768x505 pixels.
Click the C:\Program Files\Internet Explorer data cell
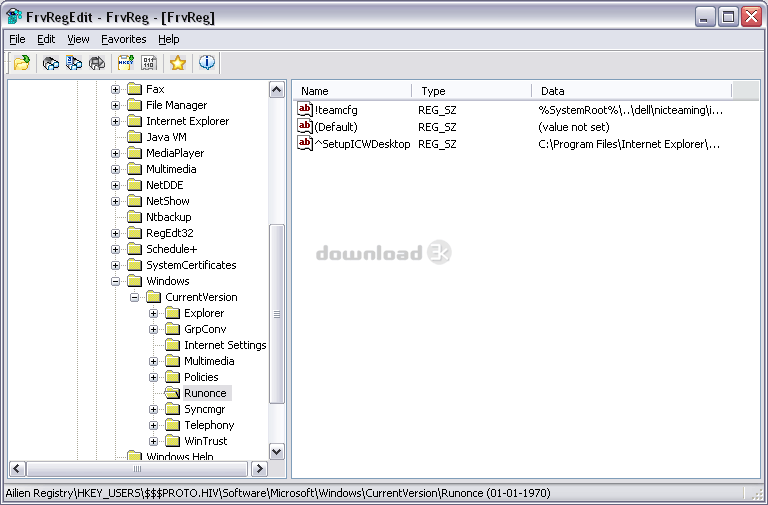[x=629, y=144]
